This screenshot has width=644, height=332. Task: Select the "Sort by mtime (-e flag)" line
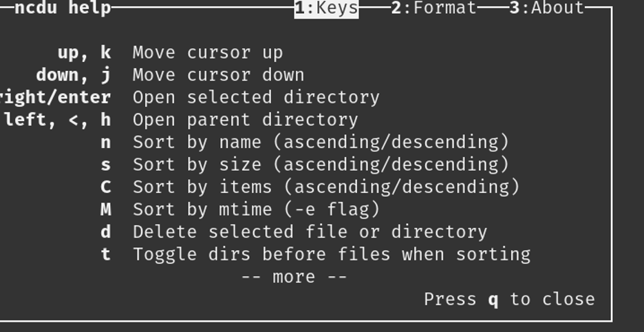(256, 209)
